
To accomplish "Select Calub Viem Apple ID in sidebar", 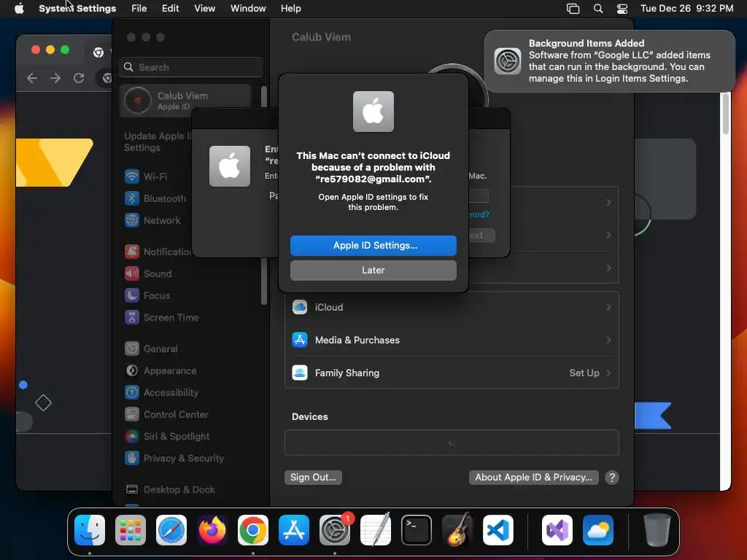I will pos(186,101).
